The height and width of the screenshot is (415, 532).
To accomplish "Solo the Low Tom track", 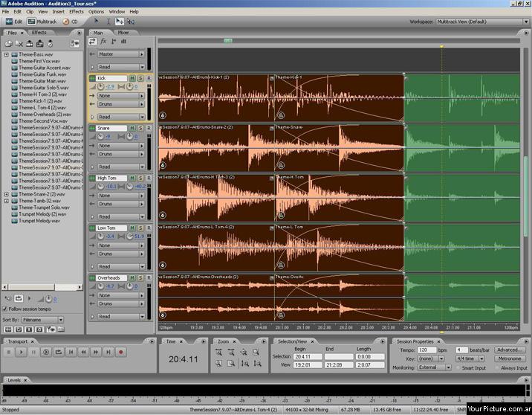I will tap(140, 228).
